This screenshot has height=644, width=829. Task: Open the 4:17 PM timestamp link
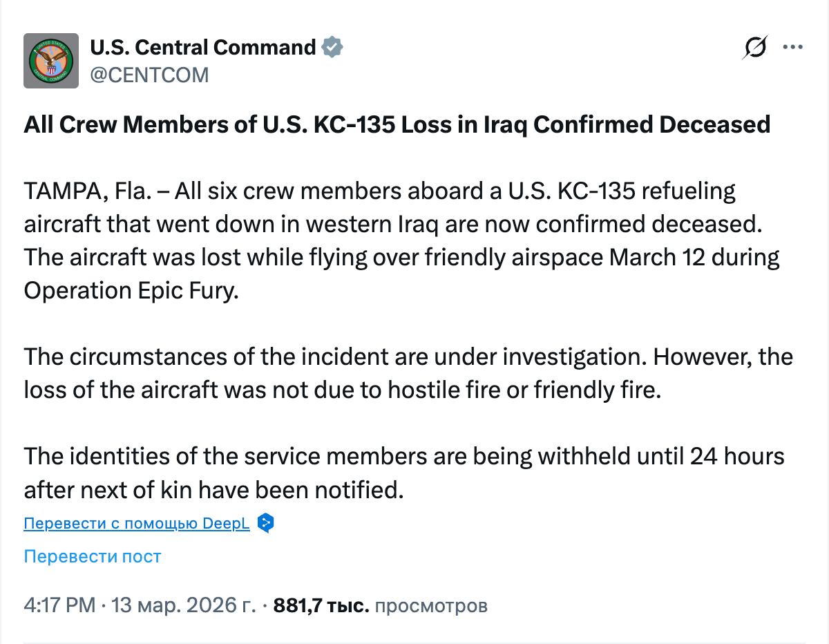tap(59, 605)
